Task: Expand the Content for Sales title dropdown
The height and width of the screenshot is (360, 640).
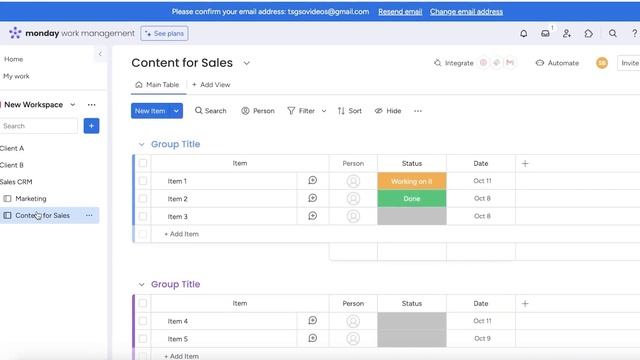Action: [247, 63]
